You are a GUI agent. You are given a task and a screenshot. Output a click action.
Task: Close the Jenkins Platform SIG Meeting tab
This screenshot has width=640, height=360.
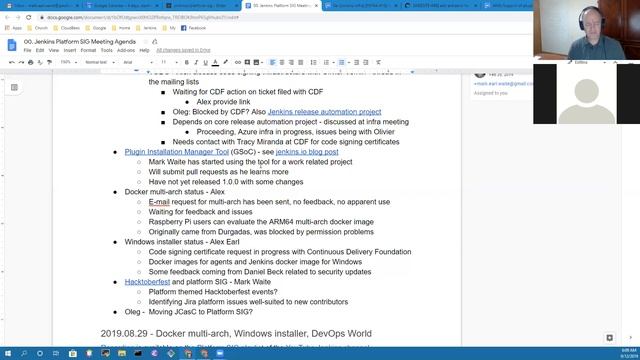coord(316,6)
